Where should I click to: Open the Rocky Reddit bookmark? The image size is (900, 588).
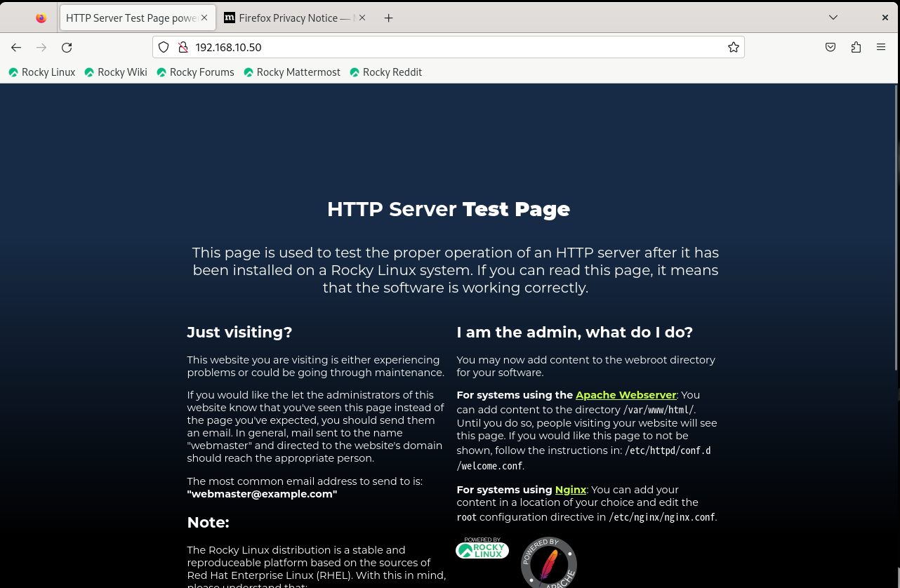(x=386, y=72)
